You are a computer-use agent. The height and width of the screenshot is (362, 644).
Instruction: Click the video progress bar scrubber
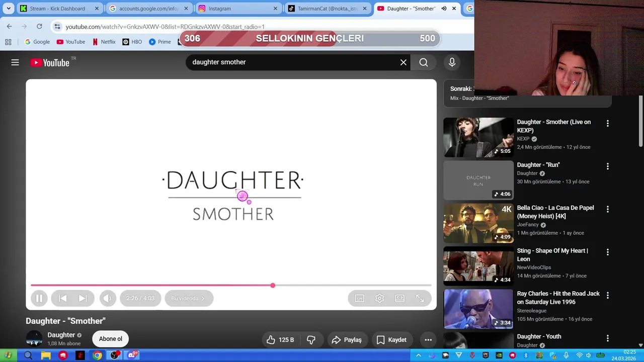(273, 286)
